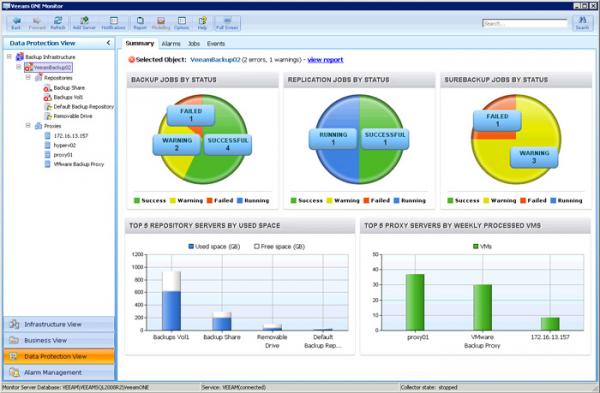Viewport: 600px width, 393px height.
Task: Click the Back toolbar button
Action: 16,23
